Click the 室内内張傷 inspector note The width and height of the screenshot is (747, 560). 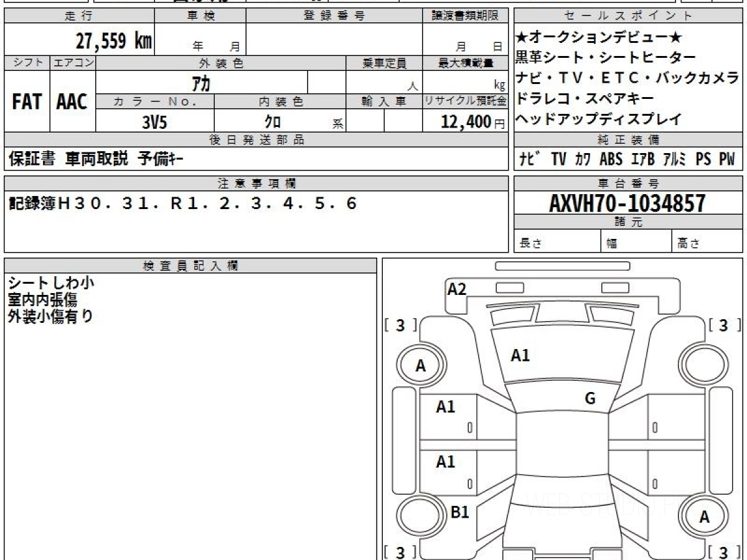tap(42, 300)
